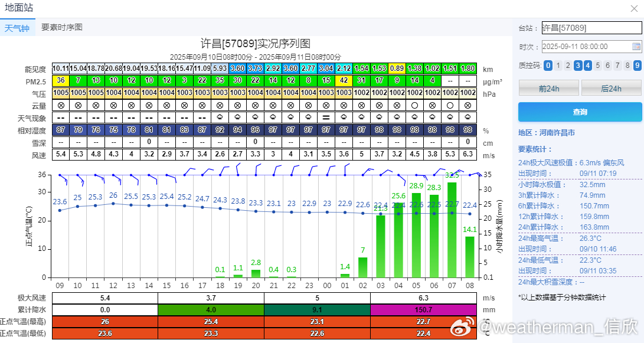
Task: Click the 24h最高气温 26.3°C statistic
Action: [x=560, y=239]
